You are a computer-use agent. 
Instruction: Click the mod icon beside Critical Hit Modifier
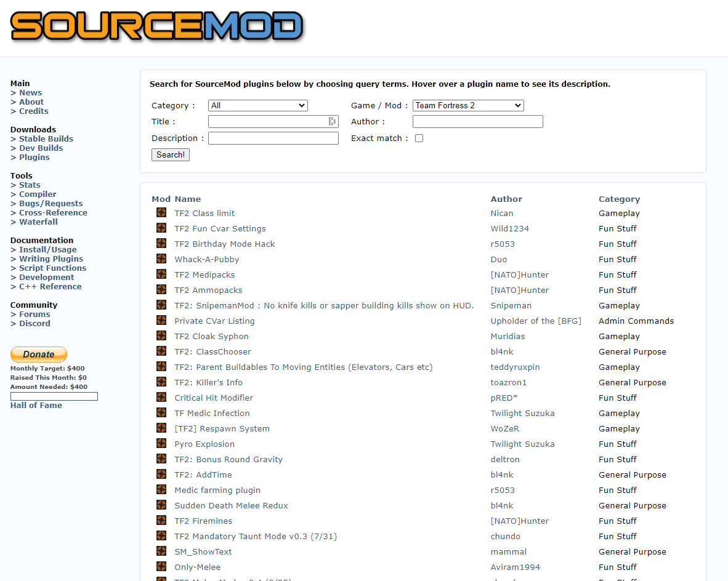[161, 397]
